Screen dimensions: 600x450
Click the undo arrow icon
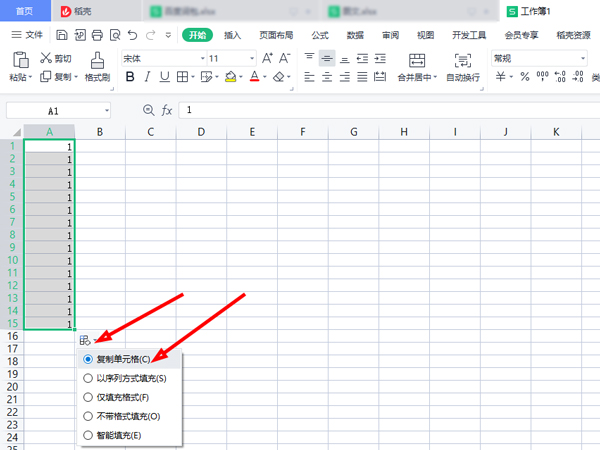(x=132, y=35)
